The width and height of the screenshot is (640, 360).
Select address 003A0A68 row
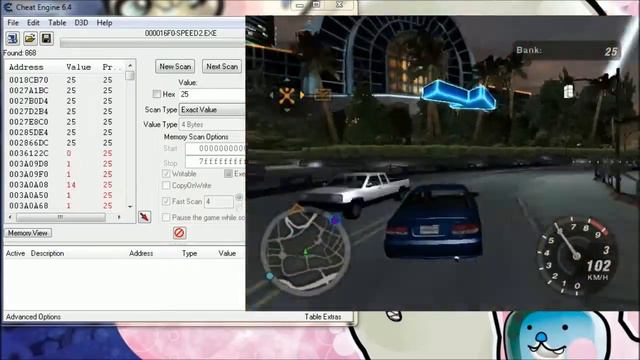click(x=65, y=206)
